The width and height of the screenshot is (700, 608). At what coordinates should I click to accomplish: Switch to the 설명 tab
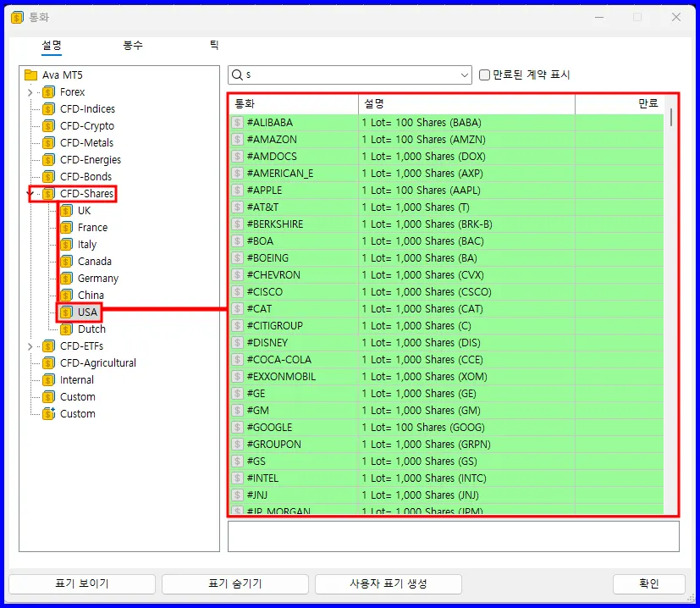52,45
